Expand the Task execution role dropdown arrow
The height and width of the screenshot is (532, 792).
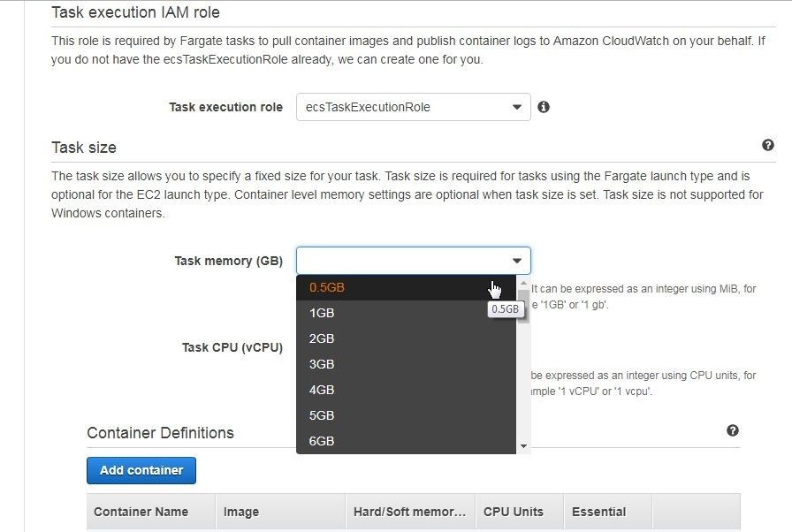click(x=517, y=107)
